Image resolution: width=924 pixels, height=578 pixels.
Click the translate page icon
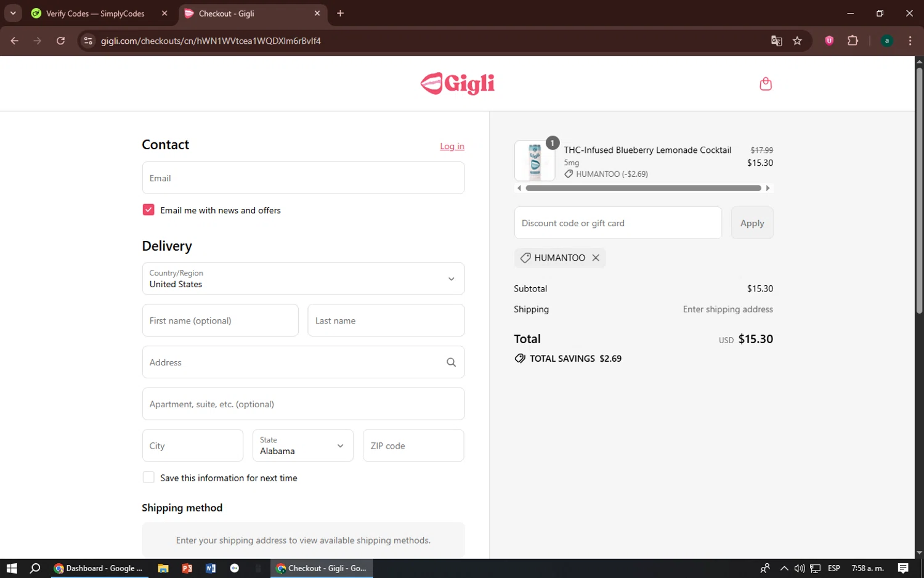[776, 41]
